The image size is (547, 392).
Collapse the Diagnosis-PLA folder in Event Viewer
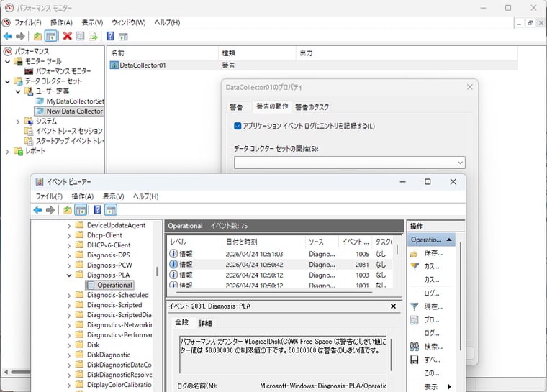[x=69, y=275]
